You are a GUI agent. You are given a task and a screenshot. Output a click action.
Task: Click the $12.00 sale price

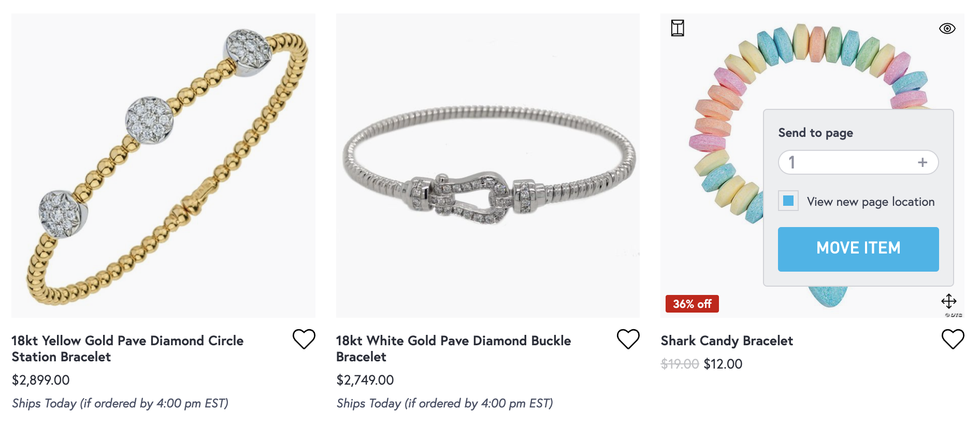coord(723,364)
